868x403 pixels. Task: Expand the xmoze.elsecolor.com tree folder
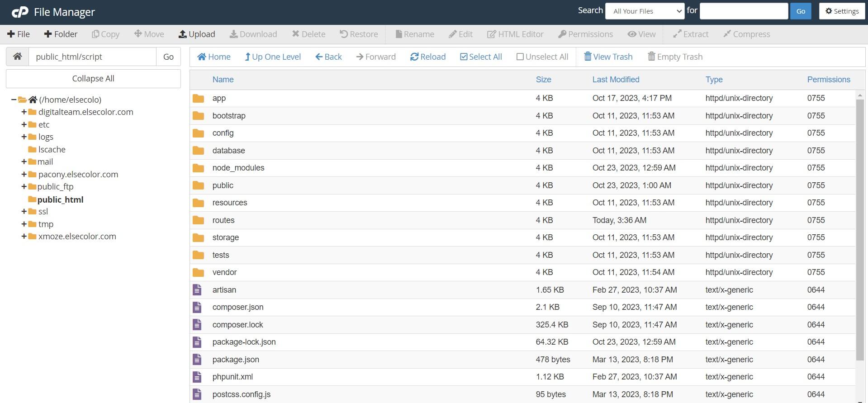(24, 236)
